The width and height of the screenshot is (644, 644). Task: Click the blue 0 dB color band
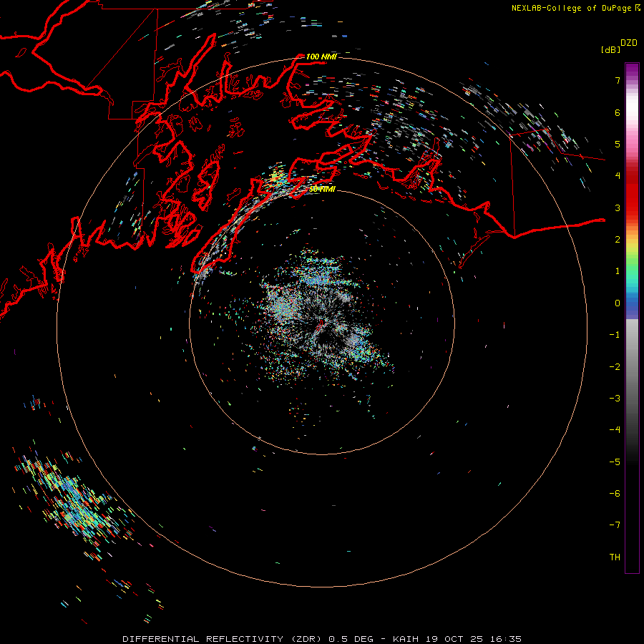632,305
